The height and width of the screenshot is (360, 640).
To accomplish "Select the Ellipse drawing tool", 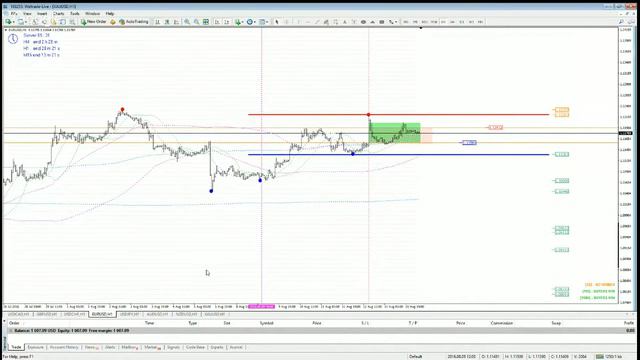I will (x=363, y=22).
